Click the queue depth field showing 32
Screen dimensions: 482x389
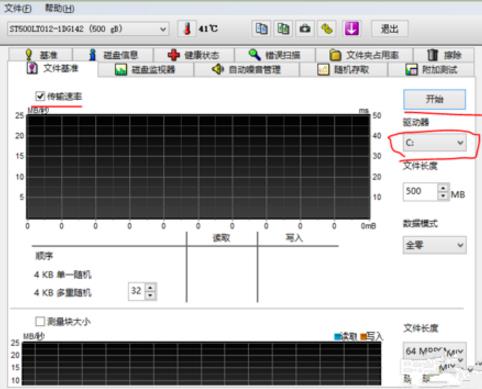pos(137,291)
